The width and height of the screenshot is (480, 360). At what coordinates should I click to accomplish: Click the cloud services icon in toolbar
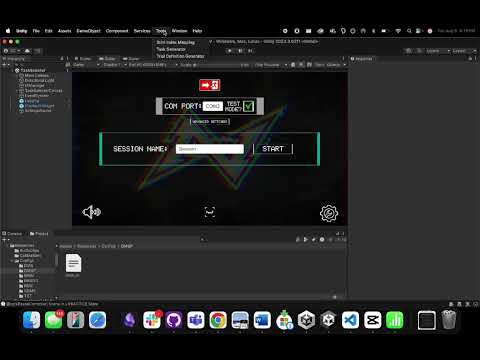click(x=27, y=51)
